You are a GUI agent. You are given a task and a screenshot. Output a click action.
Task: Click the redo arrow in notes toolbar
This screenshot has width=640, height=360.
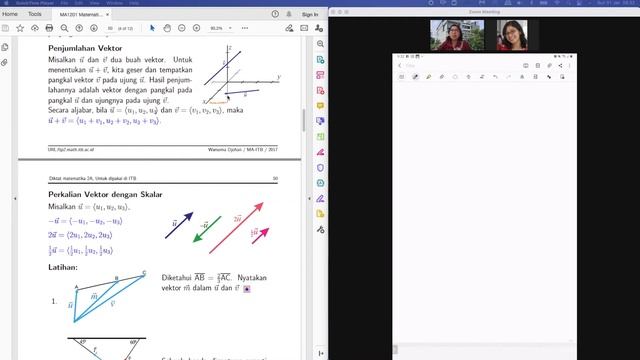[x=509, y=77]
